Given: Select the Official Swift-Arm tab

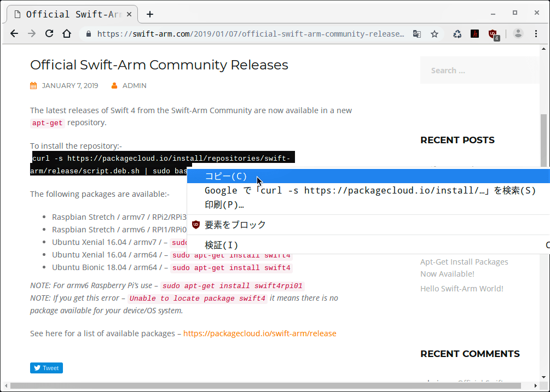Looking at the screenshot, I should pyautogui.click(x=72, y=14).
